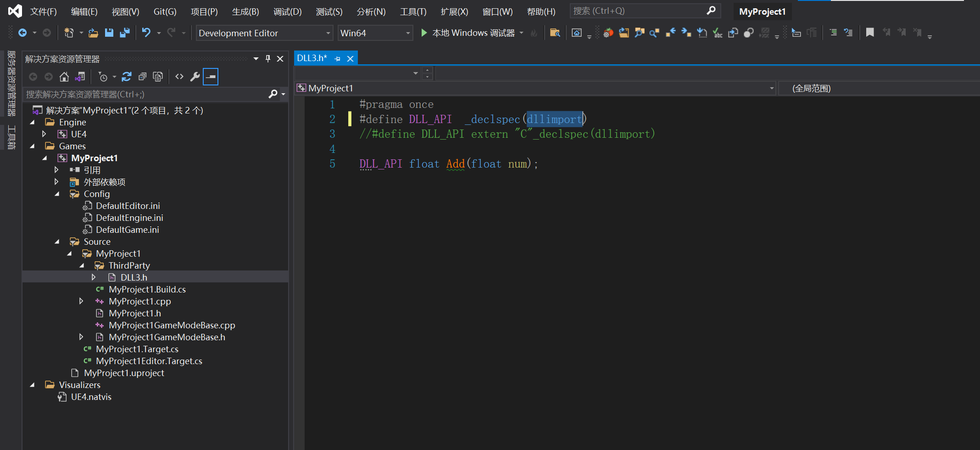This screenshot has width=980, height=450.
Task: Open the 工具(T) tools menu
Action: tap(413, 11)
